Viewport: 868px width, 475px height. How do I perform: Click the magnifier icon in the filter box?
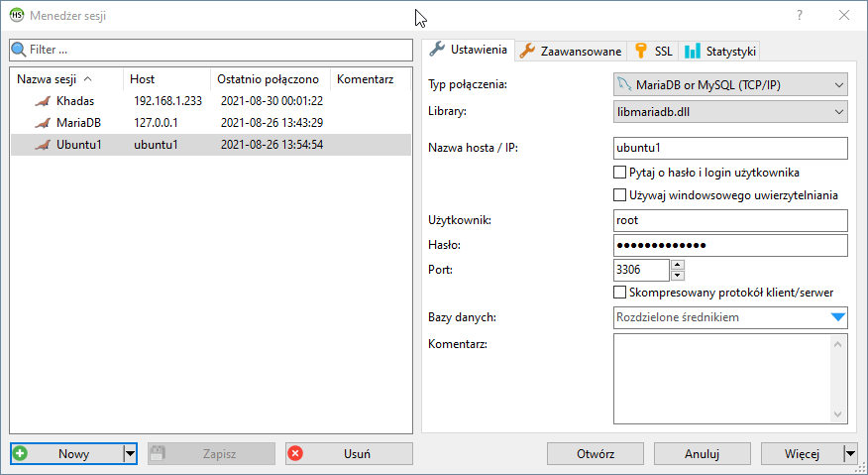19,49
